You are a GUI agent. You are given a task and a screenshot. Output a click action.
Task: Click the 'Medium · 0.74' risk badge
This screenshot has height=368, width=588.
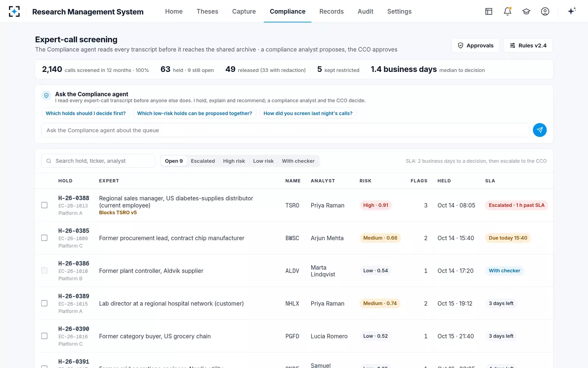click(x=380, y=303)
